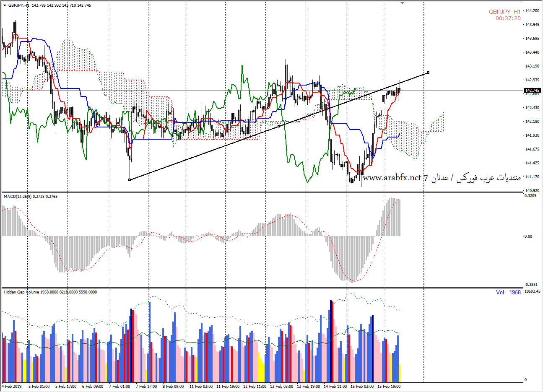Click price axis level 141.170
Screen dimensions: 543x392
pos(533,177)
